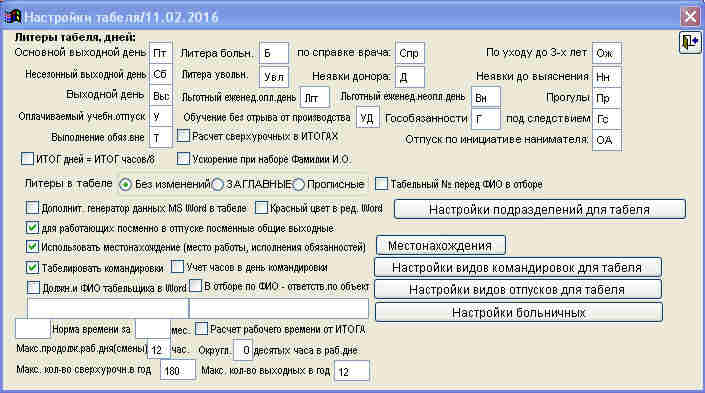Image resolution: width=705 pixels, height=393 pixels.
Task: Click the Выполнение обяз. вне field Т
Action: [x=161, y=138]
